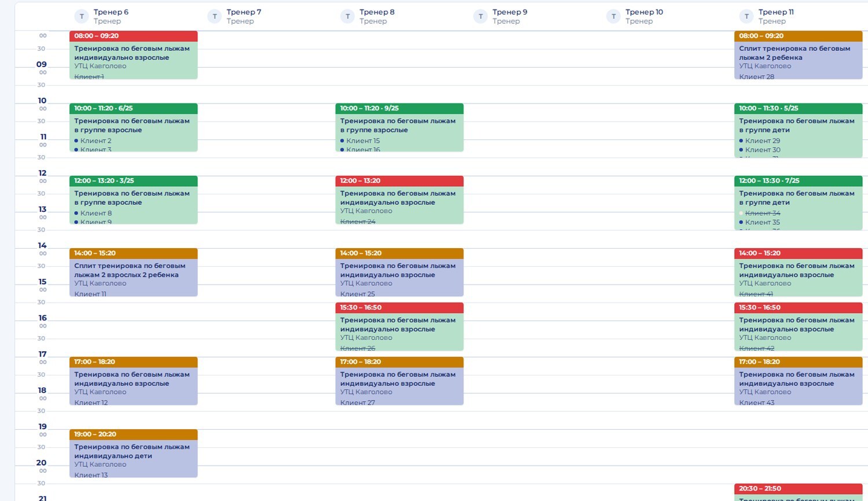This screenshot has width=868, height=501.
Task: Click the avatar icon beside Тренер 6
Action: click(x=82, y=17)
